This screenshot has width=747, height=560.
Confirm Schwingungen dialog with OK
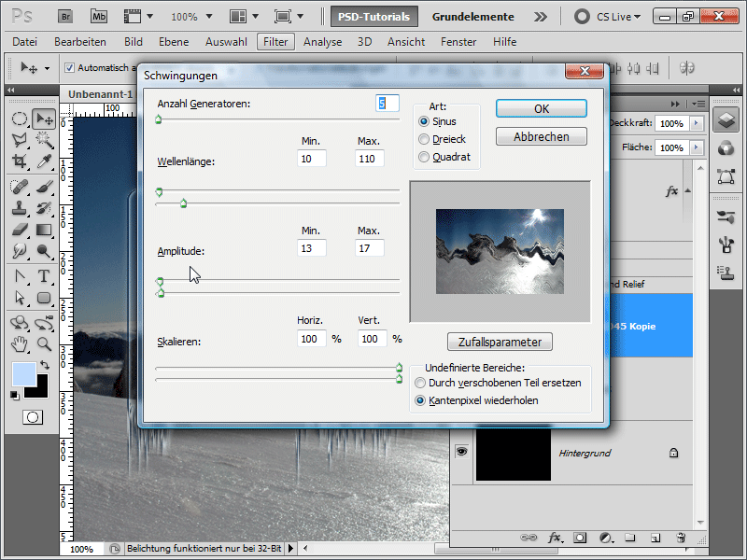click(542, 108)
